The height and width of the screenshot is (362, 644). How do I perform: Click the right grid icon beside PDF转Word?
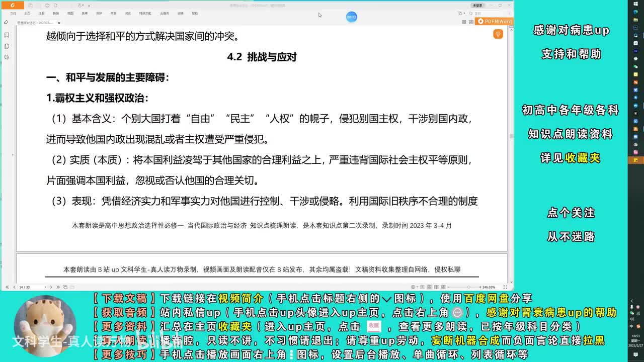[x=471, y=22]
